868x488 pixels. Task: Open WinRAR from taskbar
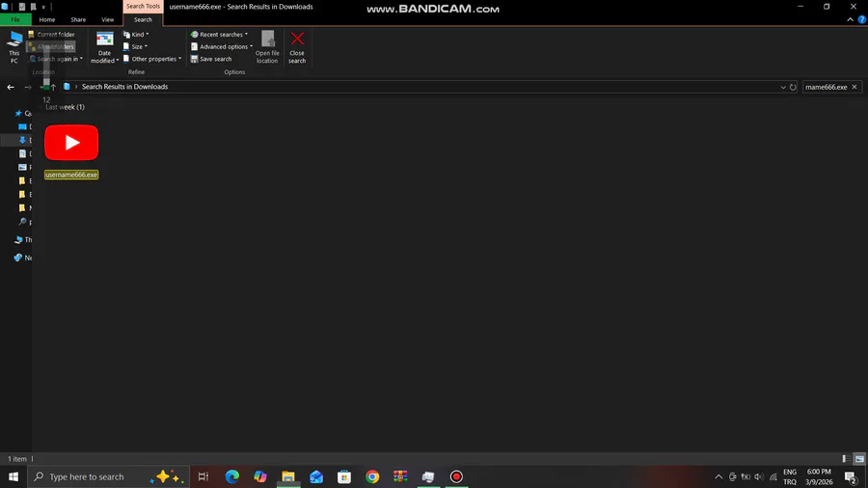[400, 476]
